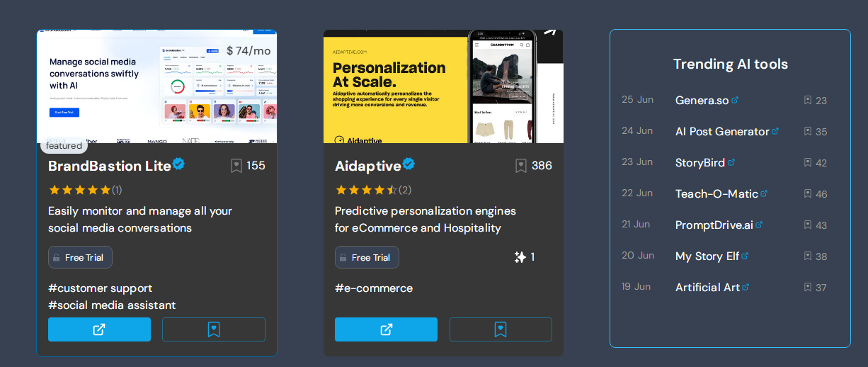Screen dimensions: 868x367
Task: Open Aidaptive external link button
Action: 386,329
